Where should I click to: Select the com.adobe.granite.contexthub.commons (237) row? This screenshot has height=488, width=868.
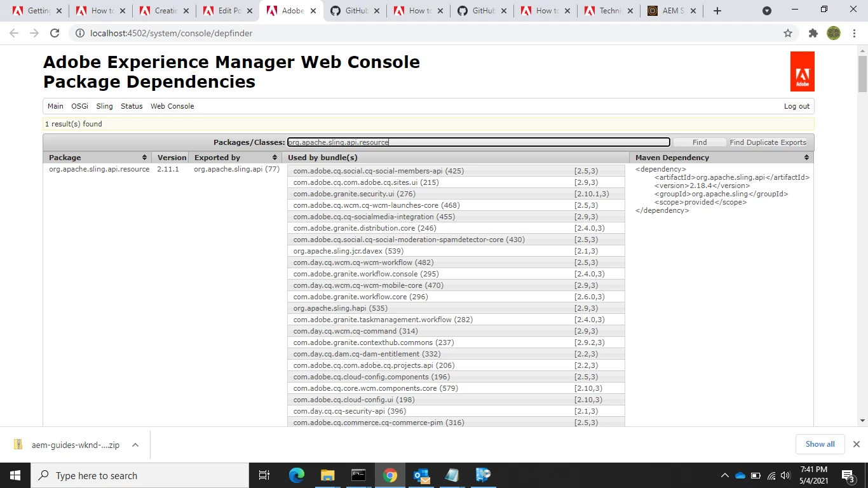(456, 342)
